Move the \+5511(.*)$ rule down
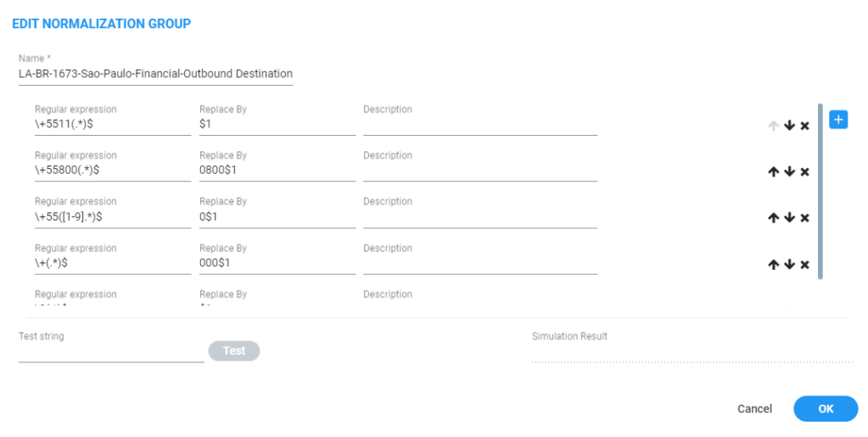The width and height of the screenshot is (868, 437). click(x=789, y=126)
